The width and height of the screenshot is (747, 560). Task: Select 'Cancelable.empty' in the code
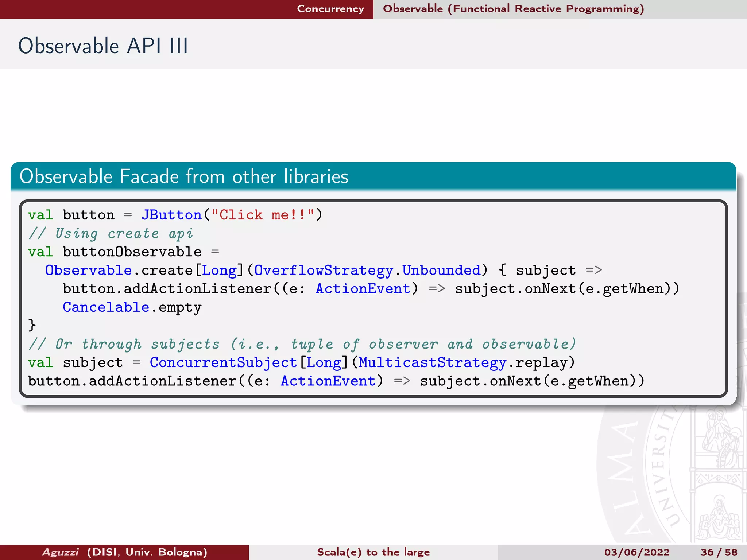132,307
